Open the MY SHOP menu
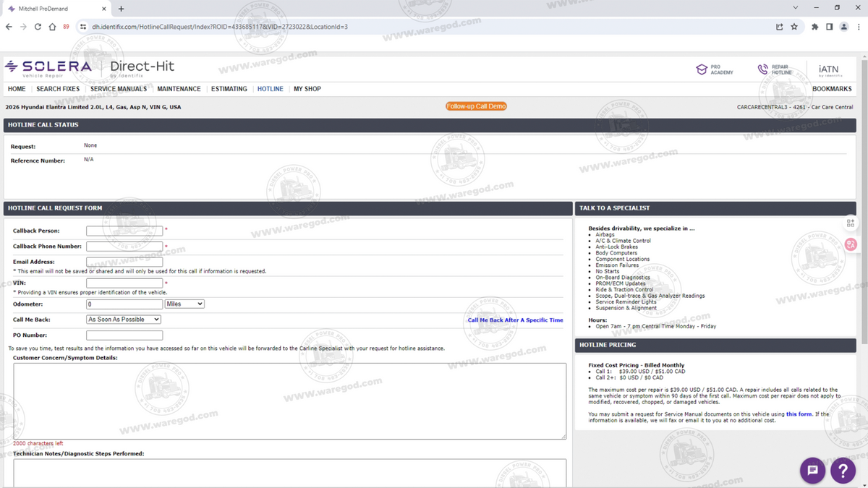The image size is (868, 488). click(307, 89)
